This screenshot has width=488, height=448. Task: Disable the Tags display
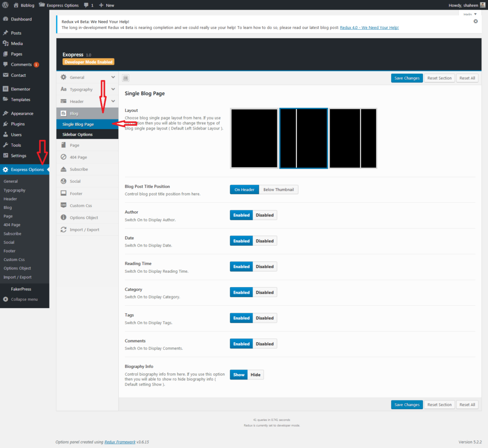coord(265,318)
